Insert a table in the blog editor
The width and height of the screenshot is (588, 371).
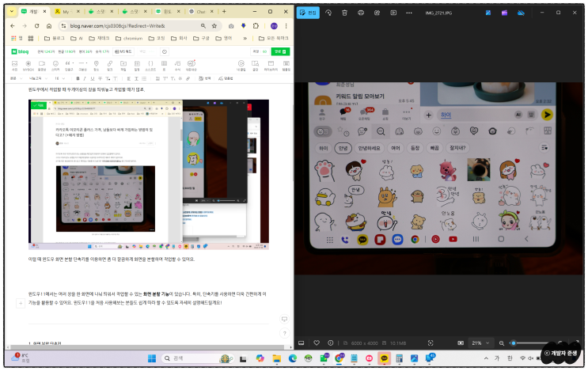(x=164, y=65)
